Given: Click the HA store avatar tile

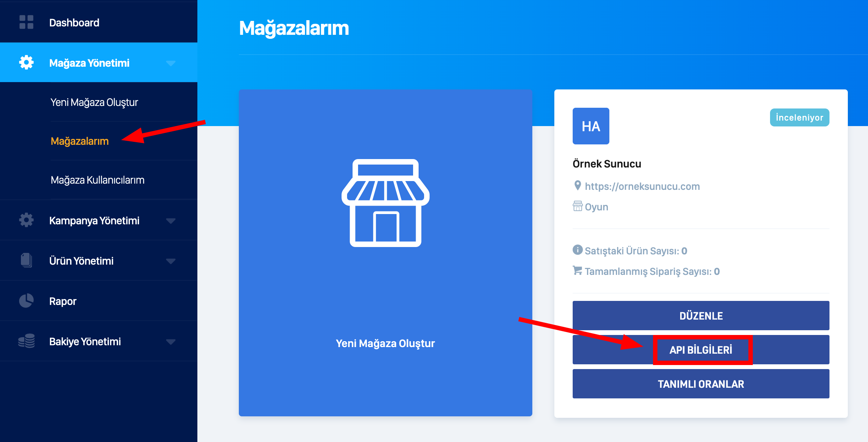Looking at the screenshot, I should tap(591, 126).
